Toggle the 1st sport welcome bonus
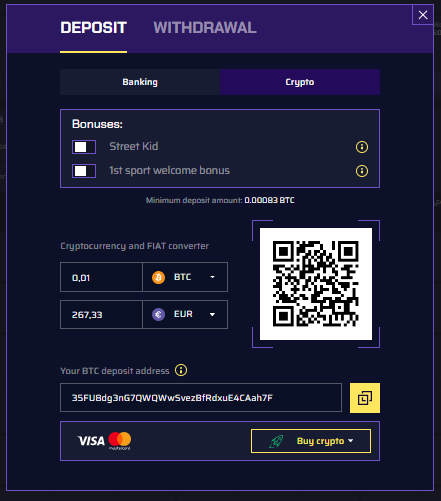Screen dimensions: 441x501 pyautogui.click(x=84, y=171)
